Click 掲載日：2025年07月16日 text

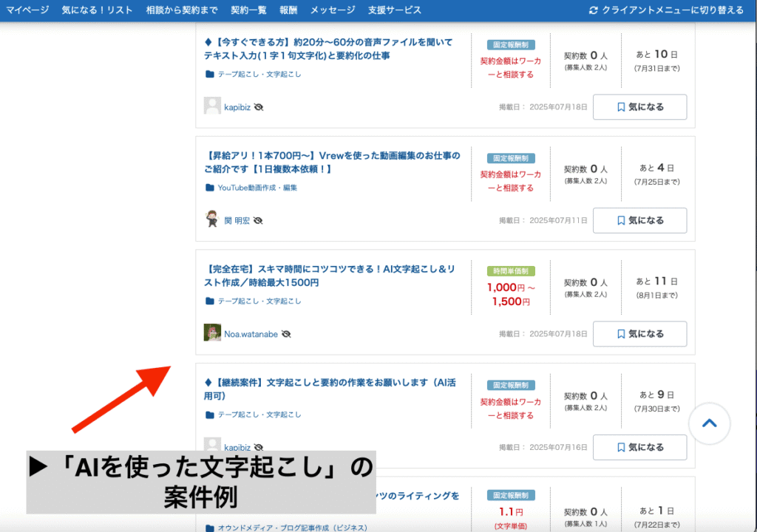point(543,448)
